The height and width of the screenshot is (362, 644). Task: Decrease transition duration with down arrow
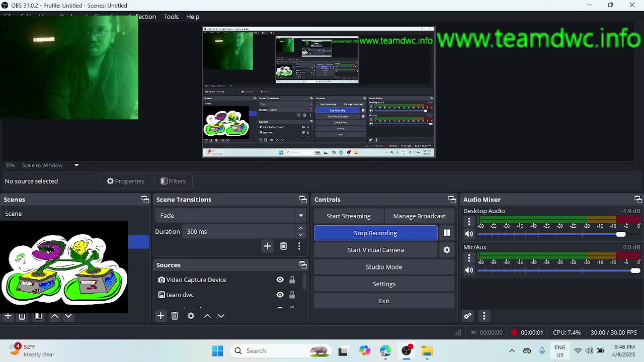[x=300, y=235]
